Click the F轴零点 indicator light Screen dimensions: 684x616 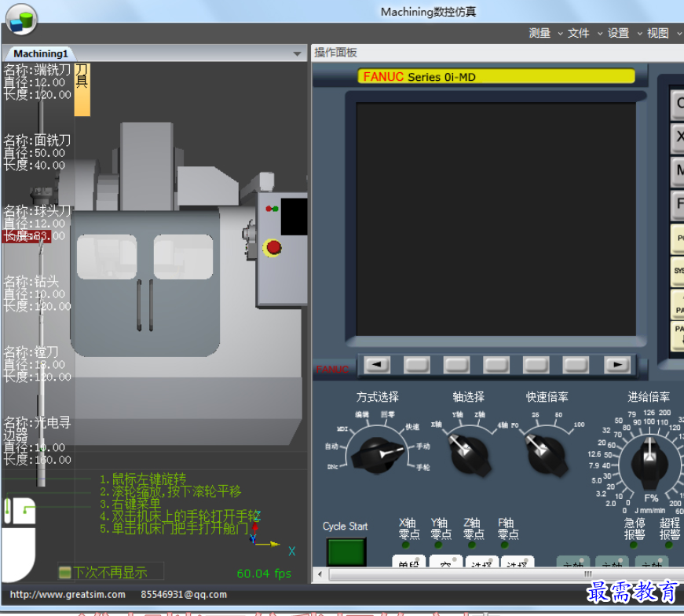(x=505, y=545)
